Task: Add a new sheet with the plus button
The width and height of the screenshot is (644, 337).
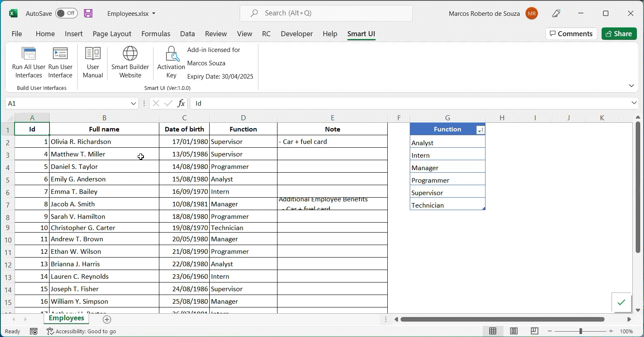Action: point(107,319)
